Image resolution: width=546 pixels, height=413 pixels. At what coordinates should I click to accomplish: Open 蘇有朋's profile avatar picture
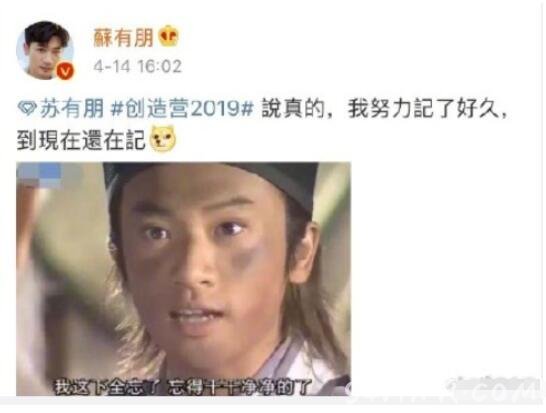tap(45, 50)
